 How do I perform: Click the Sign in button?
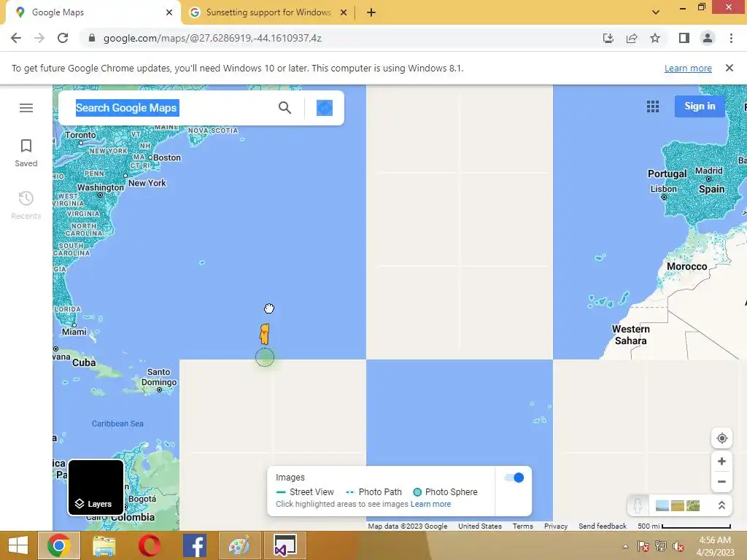click(700, 106)
